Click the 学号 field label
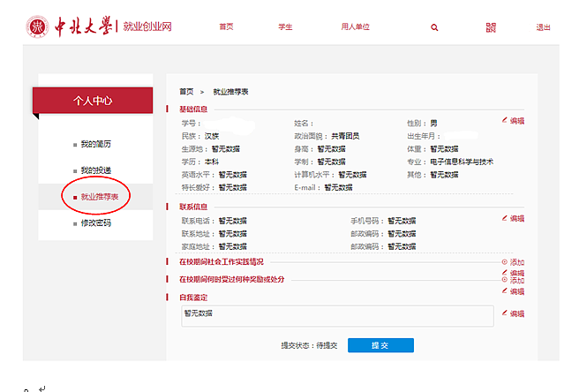587x392 pixels. point(191,124)
